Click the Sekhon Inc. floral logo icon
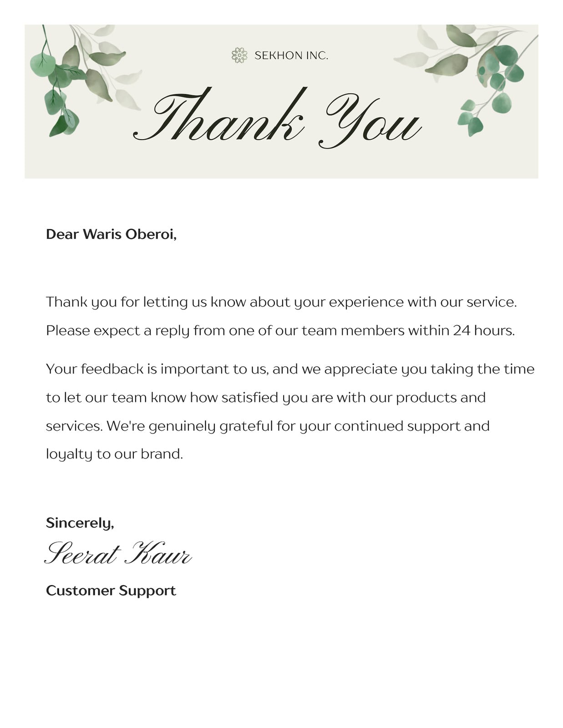This screenshot has height=728, width=563. [239, 56]
